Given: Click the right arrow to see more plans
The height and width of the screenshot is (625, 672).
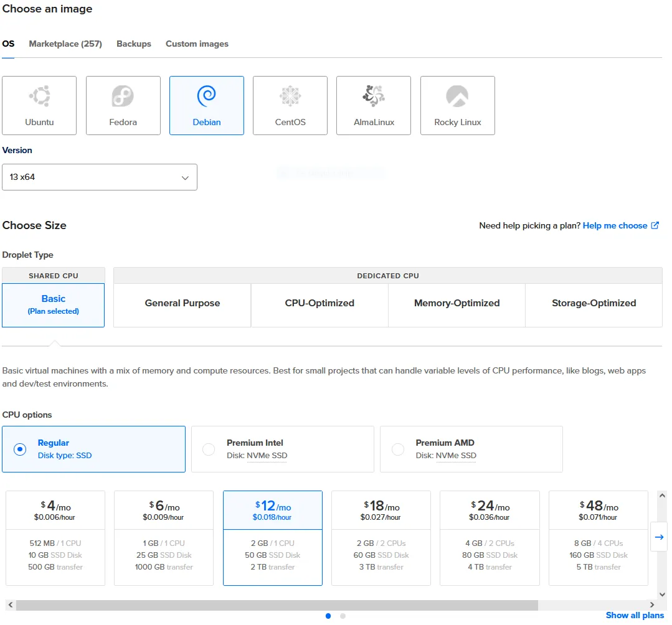Looking at the screenshot, I should pos(659,537).
